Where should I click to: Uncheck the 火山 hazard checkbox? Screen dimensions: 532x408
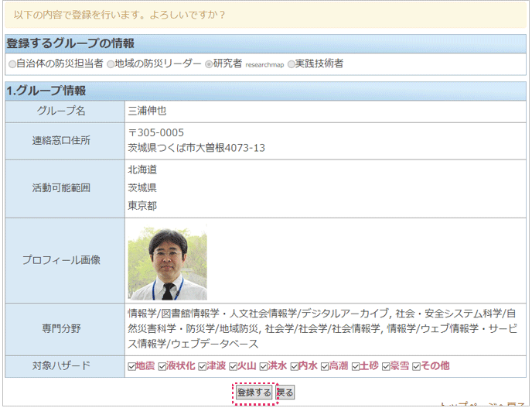pyautogui.click(x=233, y=366)
